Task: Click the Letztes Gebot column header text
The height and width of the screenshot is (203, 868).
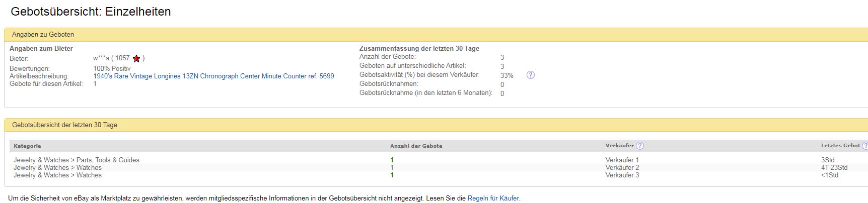Action: [840, 146]
